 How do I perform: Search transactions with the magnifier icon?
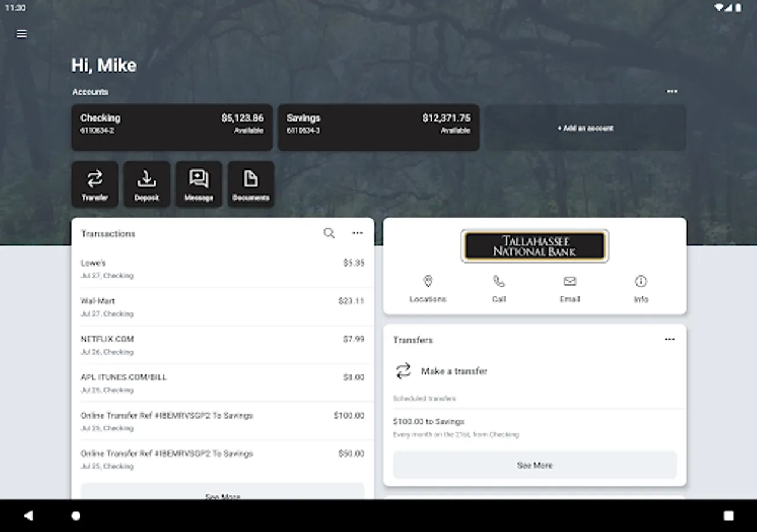pos(329,233)
